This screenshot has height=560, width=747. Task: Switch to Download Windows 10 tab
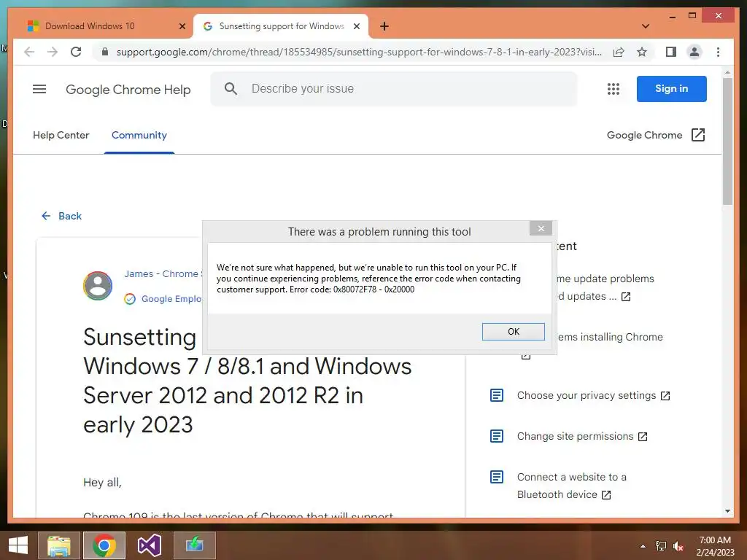click(x=90, y=26)
